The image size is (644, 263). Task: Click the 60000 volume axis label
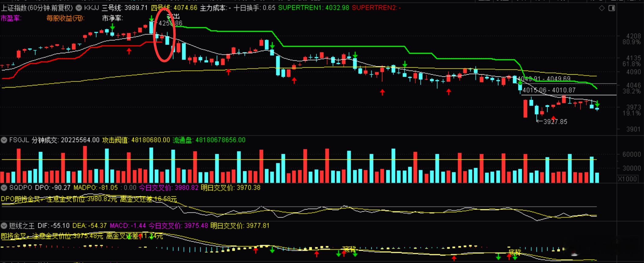[631, 154]
